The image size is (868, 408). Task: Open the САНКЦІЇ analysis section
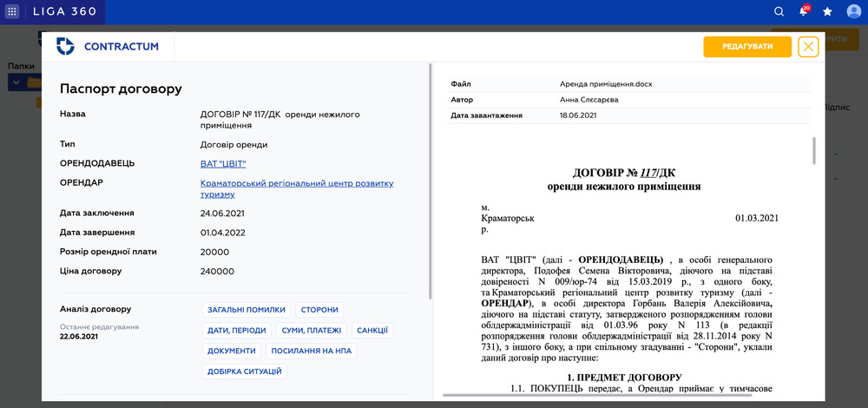pyautogui.click(x=372, y=331)
